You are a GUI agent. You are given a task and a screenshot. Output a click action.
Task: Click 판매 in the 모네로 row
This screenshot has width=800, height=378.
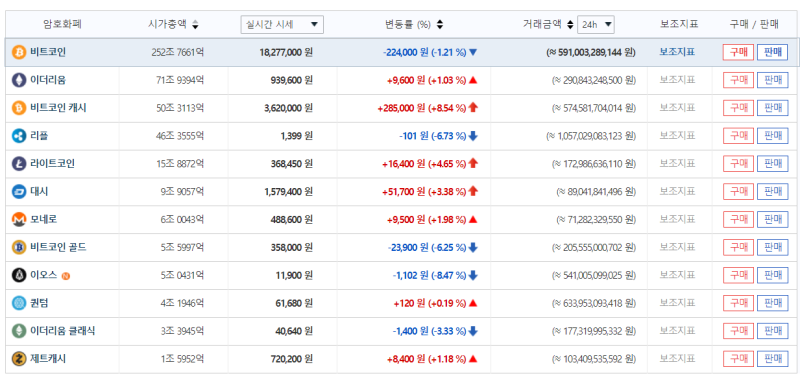point(772,220)
